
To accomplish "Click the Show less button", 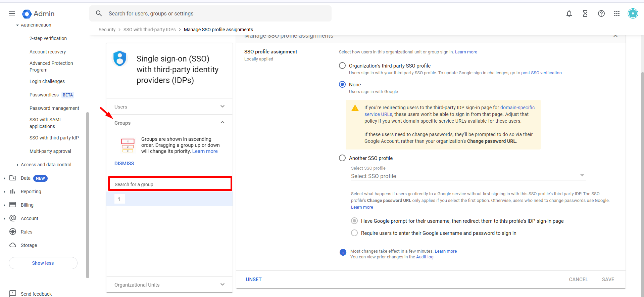I will pos(43,263).
